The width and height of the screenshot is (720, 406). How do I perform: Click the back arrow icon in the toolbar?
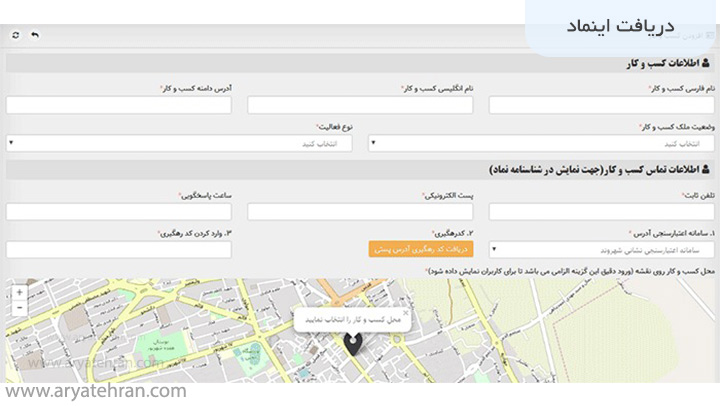click(35, 35)
